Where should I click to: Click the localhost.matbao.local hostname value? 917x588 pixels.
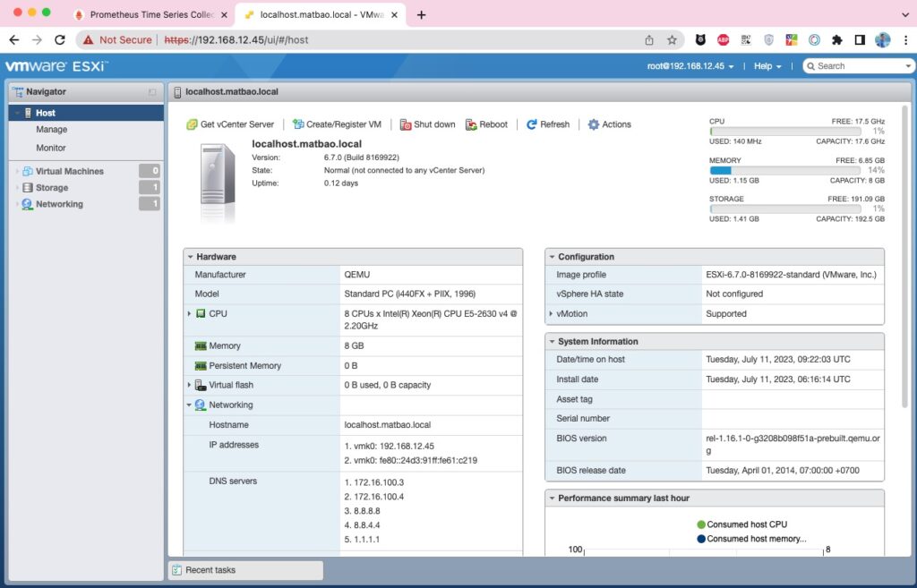(x=387, y=425)
